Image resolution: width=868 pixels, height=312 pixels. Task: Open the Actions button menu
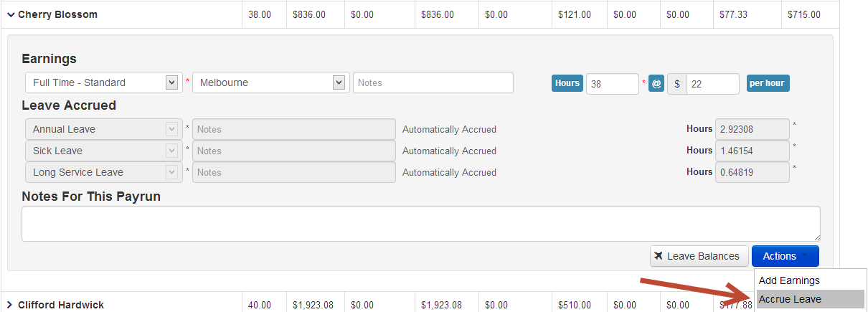point(785,256)
